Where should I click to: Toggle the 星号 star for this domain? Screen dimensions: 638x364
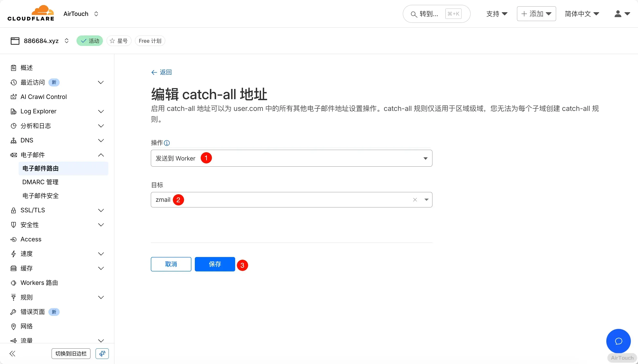119,41
